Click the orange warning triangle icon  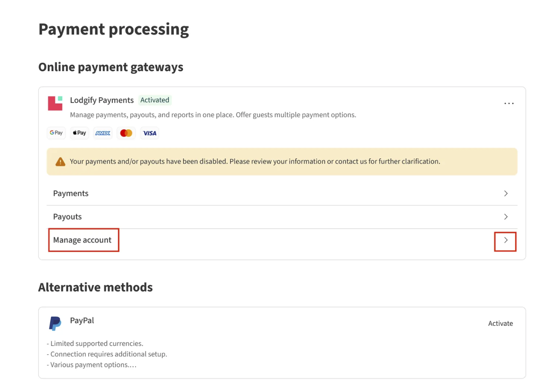click(60, 162)
